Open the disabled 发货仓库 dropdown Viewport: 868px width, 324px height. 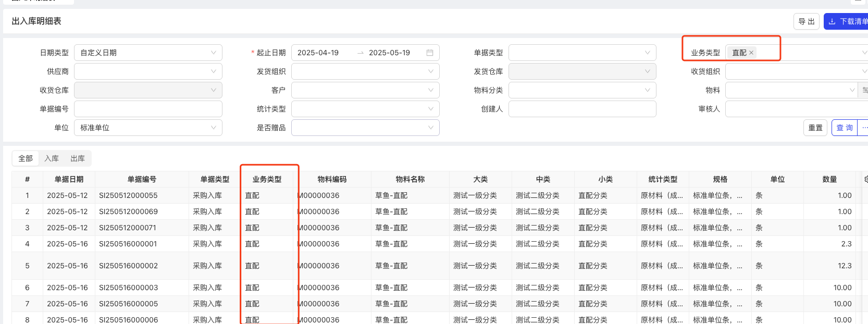pyautogui.click(x=582, y=71)
